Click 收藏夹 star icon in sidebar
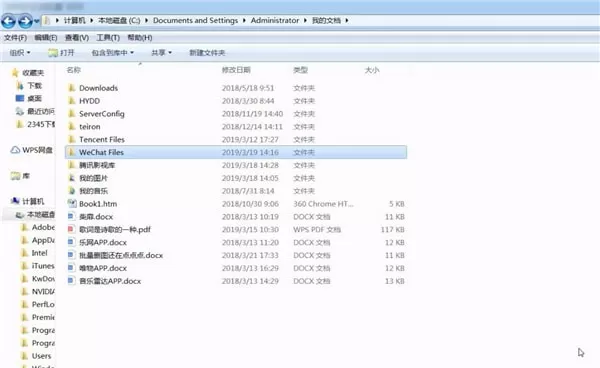 (15, 73)
